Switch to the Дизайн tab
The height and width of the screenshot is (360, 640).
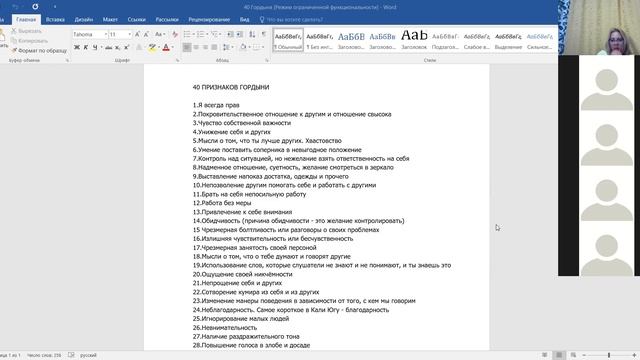[x=84, y=20]
